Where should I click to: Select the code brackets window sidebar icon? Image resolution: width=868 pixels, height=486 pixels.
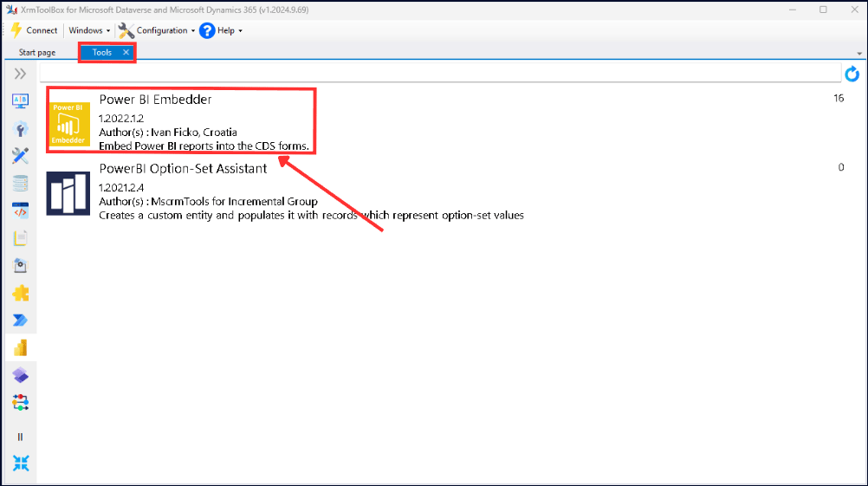(21, 211)
